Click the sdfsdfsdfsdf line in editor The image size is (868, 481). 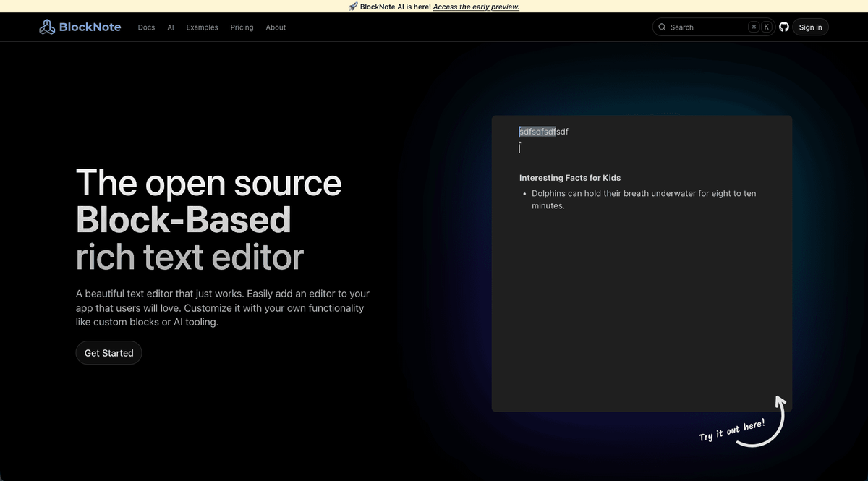[x=544, y=132]
